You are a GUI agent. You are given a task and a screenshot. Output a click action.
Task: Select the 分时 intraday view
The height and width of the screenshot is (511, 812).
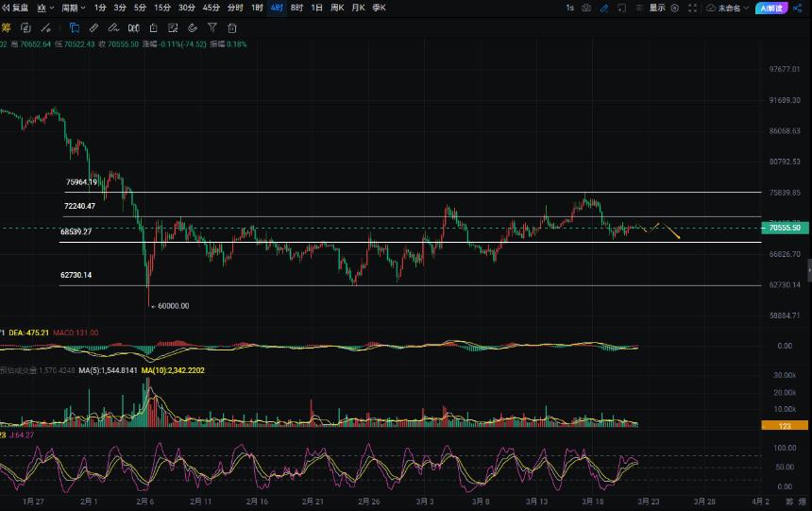coord(235,8)
